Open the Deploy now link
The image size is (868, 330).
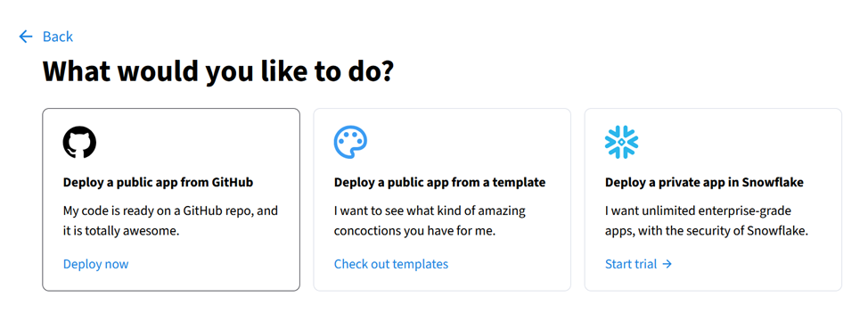click(95, 264)
